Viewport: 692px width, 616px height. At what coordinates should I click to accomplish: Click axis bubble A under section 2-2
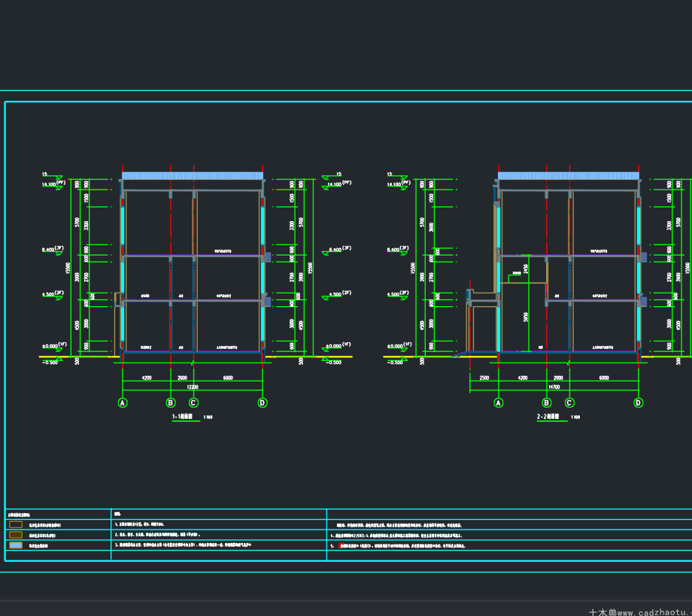tap(499, 403)
